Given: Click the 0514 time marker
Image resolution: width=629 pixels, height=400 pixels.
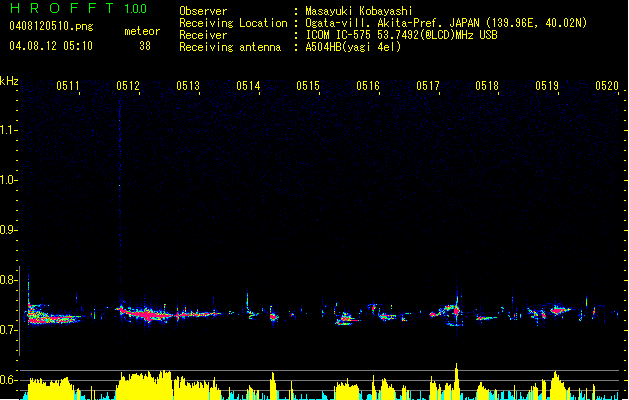Looking at the screenshot, I should [x=248, y=86].
